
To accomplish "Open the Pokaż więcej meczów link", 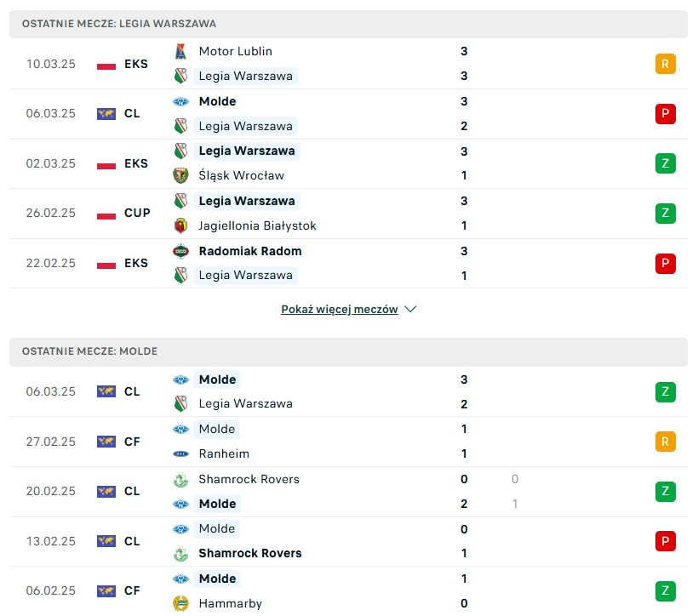I will tap(339, 309).
